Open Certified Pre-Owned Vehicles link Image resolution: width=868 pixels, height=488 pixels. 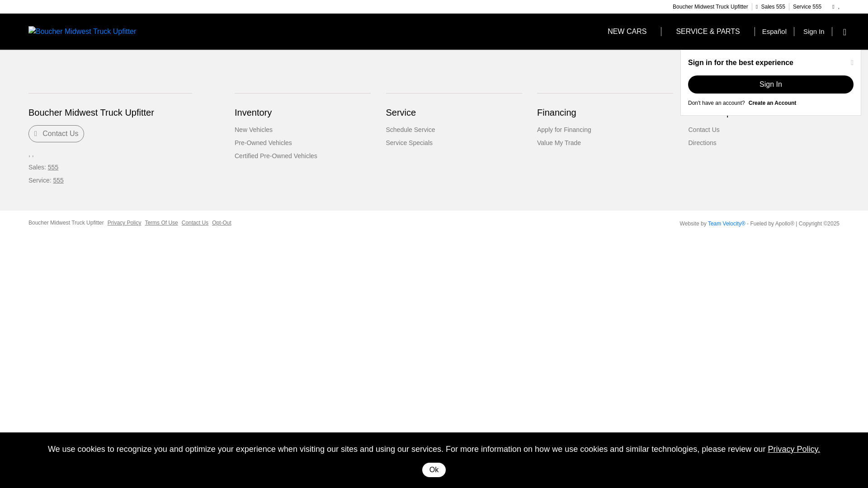(x=275, y=156)
